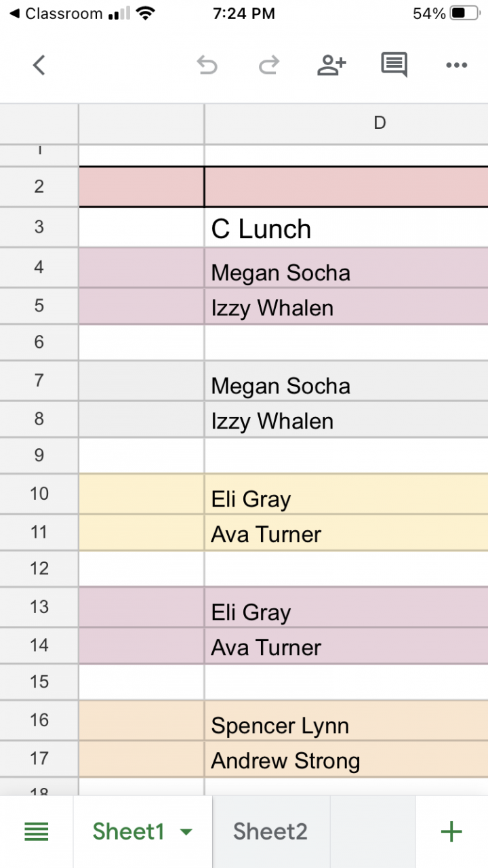Viewport: 488px width, 868px height.
Task: Undo the last action
Action: (x=207, y=65)
